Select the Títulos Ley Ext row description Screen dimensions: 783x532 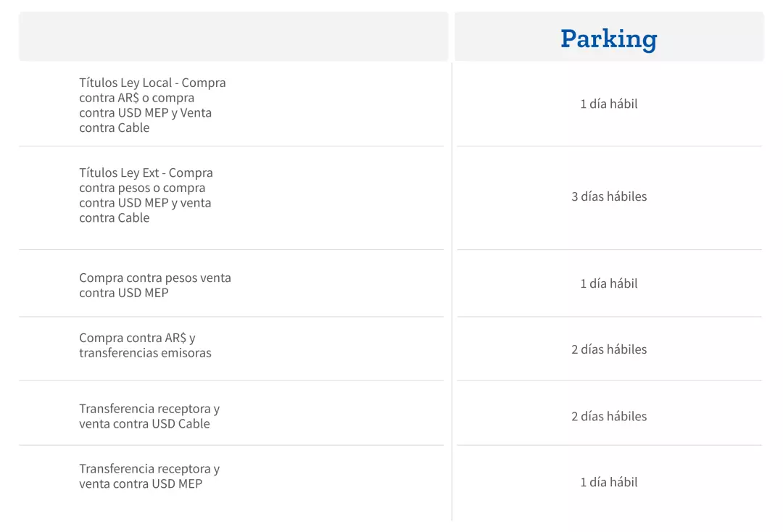[x=146, y=195]
